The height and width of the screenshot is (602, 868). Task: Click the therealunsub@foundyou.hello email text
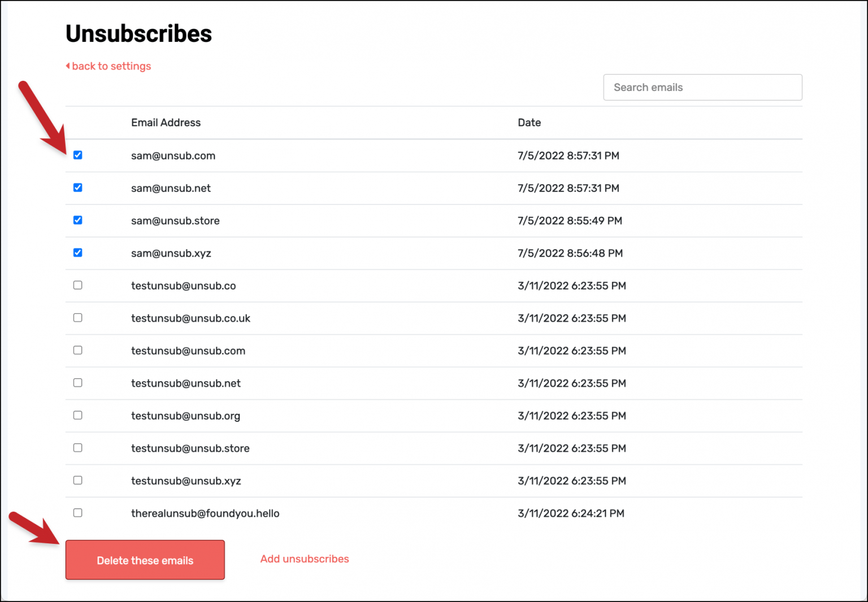tap(205, 513)
